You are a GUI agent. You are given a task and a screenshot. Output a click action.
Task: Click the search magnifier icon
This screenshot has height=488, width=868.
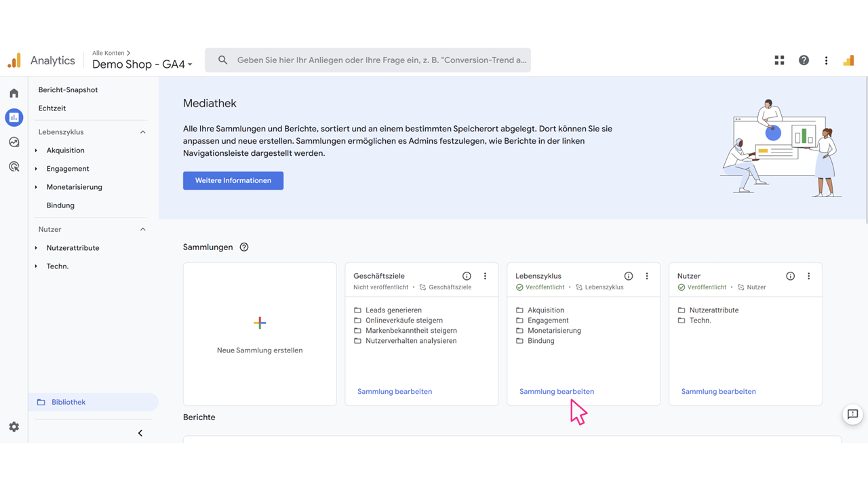pyautogui.click(x=222, y=60)
